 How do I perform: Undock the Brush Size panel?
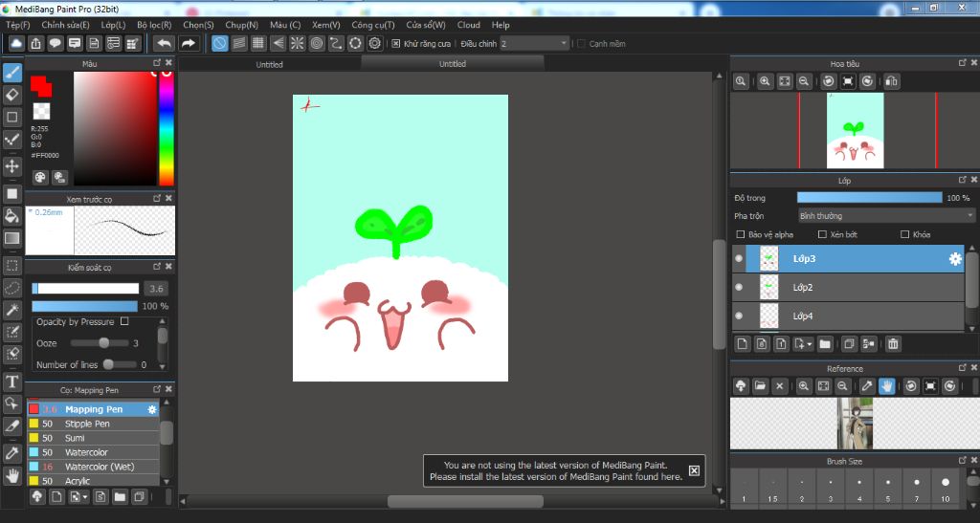click(x=962, y=461)
